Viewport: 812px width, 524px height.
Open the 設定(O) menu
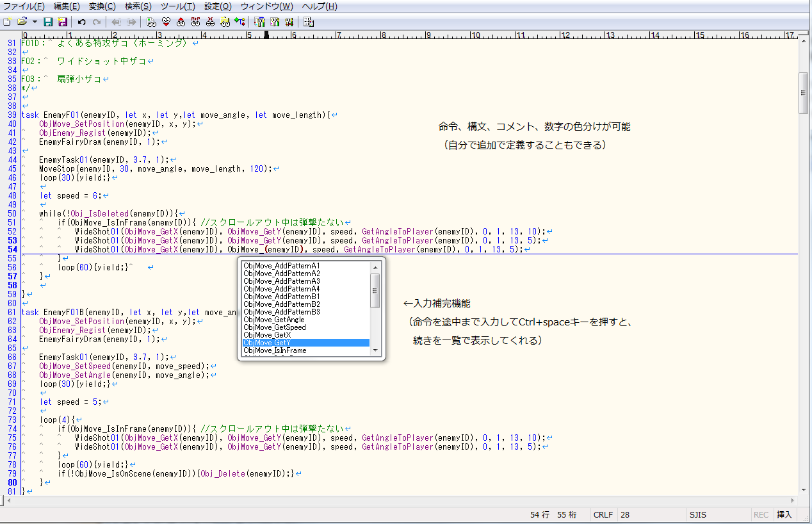(218, 6)
